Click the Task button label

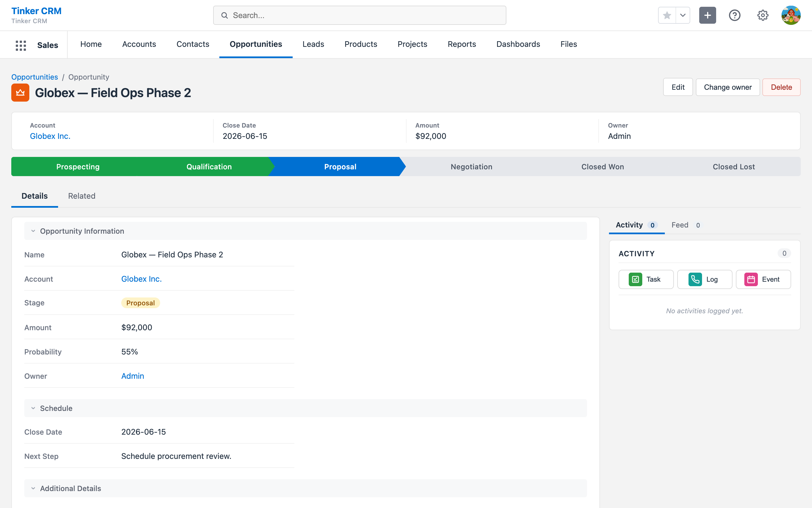coord(653,279)
